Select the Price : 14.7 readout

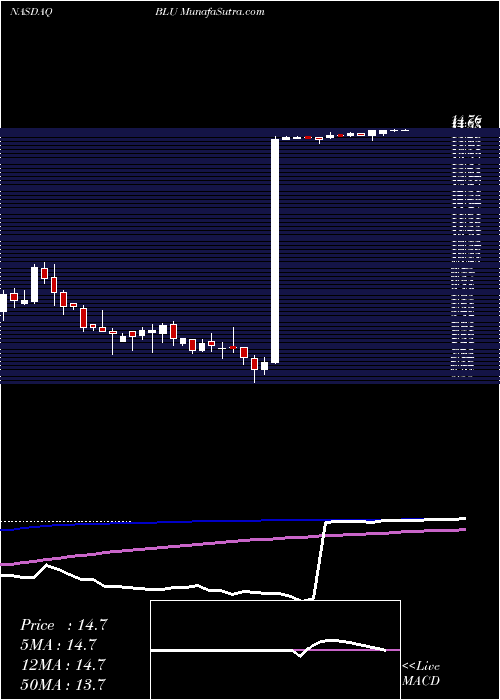(x=64, y=625)
